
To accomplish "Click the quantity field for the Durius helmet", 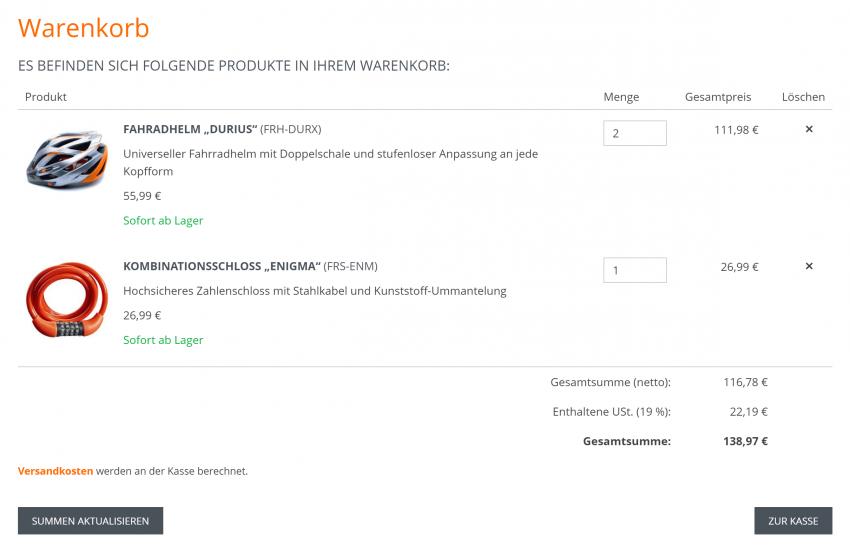I will coord(634,133).
